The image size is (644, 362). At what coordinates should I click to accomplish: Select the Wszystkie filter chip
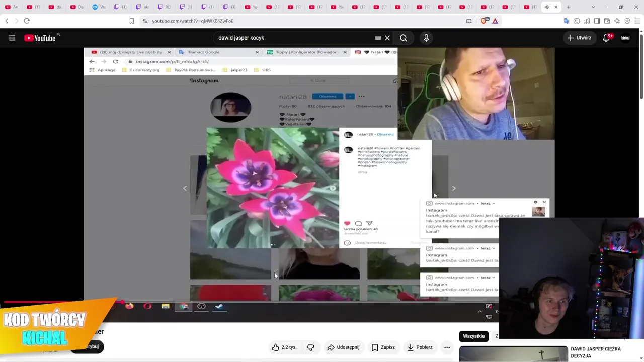[x=474, y=336]
